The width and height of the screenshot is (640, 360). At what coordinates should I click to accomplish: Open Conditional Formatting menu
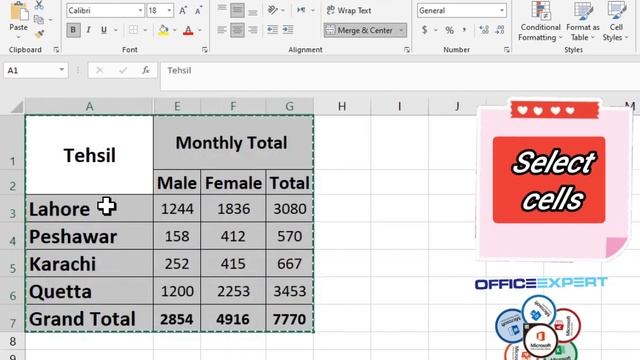pyautogui.click(x=540, y=22)
